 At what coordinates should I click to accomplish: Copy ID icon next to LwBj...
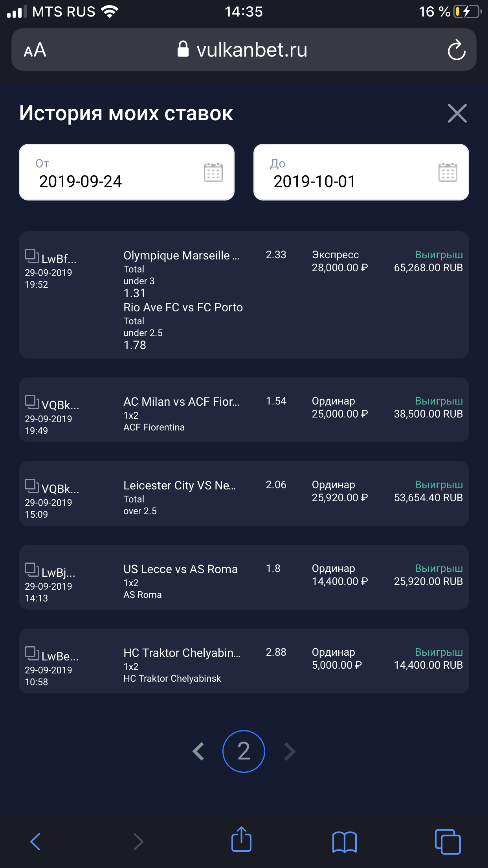32,570
